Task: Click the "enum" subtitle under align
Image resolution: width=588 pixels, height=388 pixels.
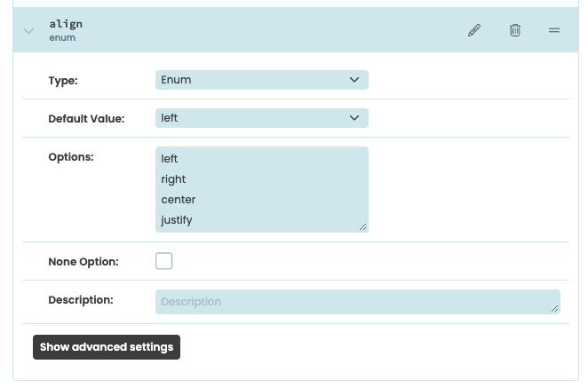Action: (x=62, y=39)
